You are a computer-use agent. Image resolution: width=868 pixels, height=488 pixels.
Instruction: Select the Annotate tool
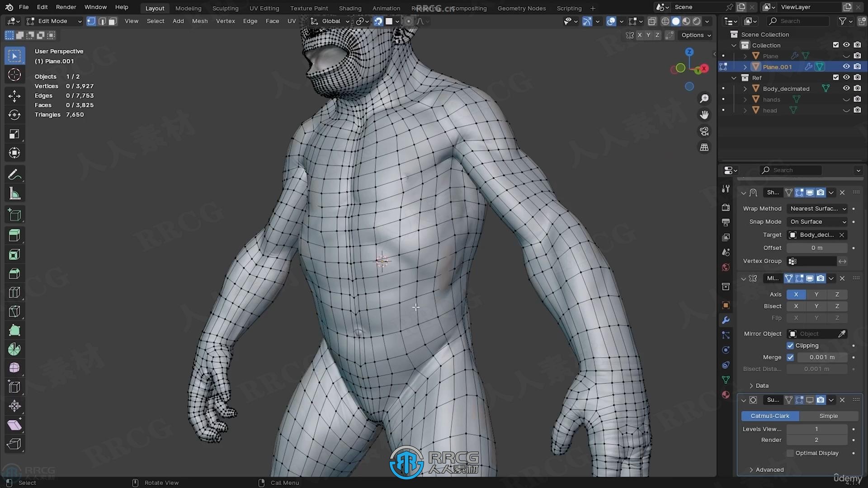(x=14, y=174)
